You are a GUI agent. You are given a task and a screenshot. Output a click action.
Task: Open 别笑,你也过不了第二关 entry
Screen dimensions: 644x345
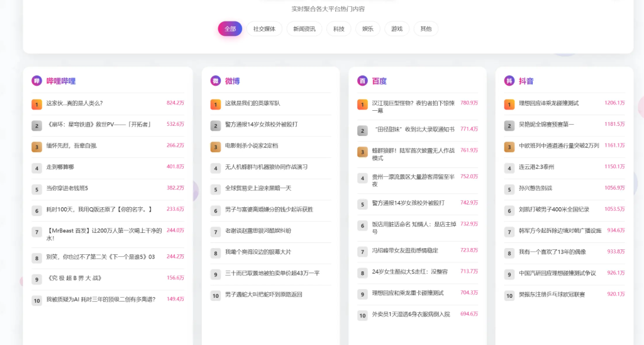(x=101, y=257)
